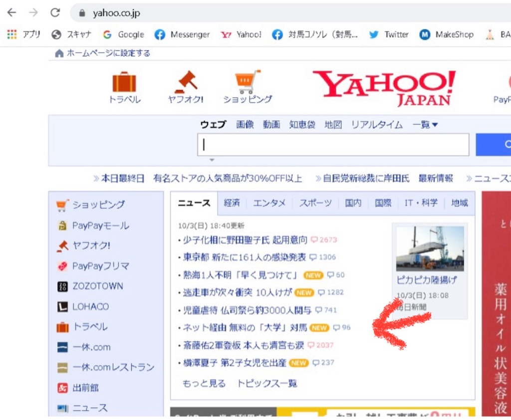Click the blue search button

(x=494, y=145)
